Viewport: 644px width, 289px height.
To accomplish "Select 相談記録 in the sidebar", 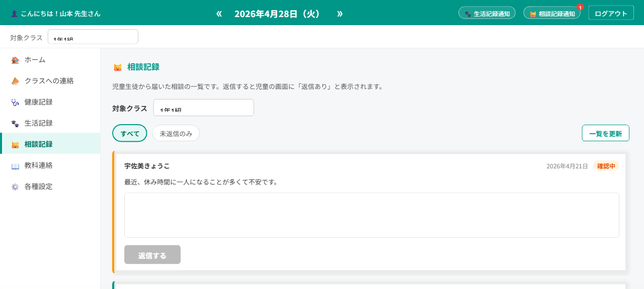I will click(50, 144).
